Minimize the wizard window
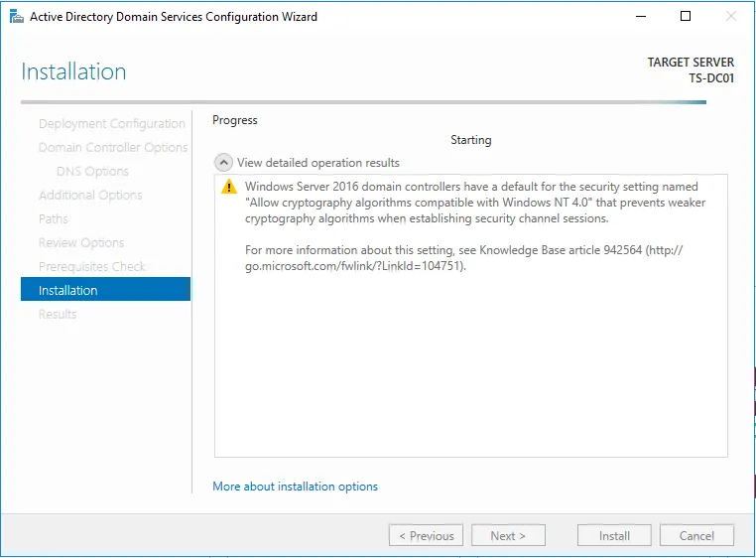This screenshot has width=756, height=558. (x=641, y=17)
